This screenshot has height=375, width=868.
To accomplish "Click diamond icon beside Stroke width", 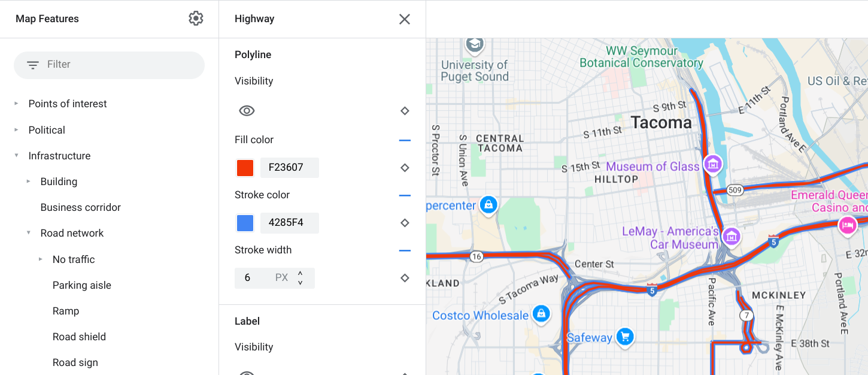I will 405,278.
